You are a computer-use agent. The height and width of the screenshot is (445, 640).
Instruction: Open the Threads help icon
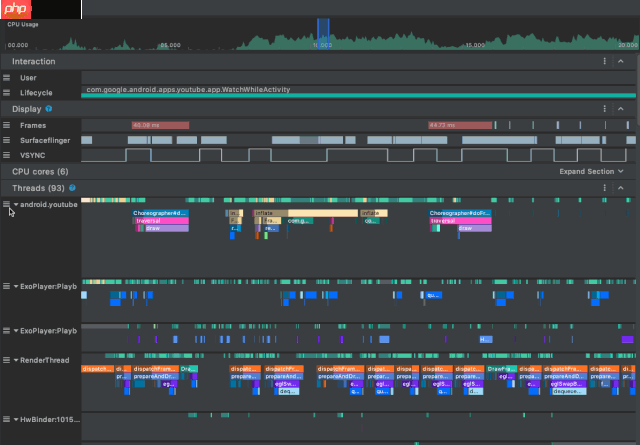[72, 188]
